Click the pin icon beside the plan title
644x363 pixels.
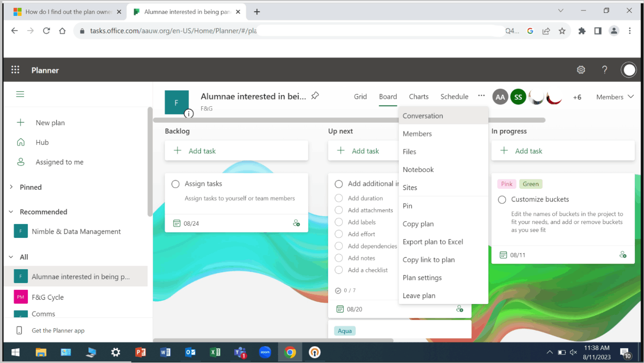315,96
